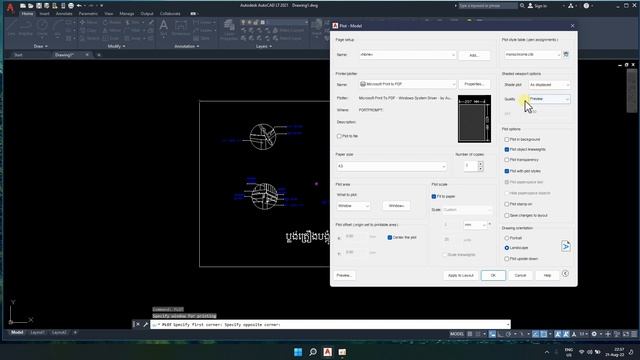
Task: Open the scale units mm dropdown
Action: coord(475,225)
